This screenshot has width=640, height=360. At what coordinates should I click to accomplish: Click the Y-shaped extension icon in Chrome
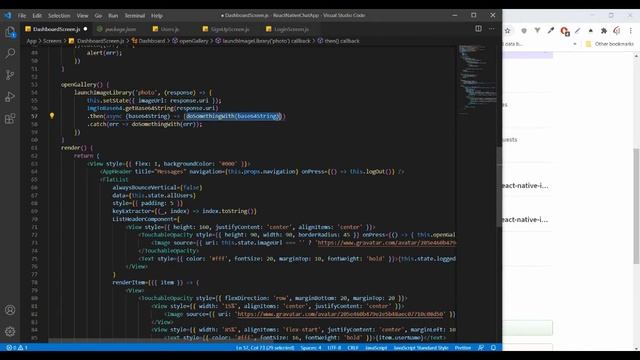click(x=537, y=31)
